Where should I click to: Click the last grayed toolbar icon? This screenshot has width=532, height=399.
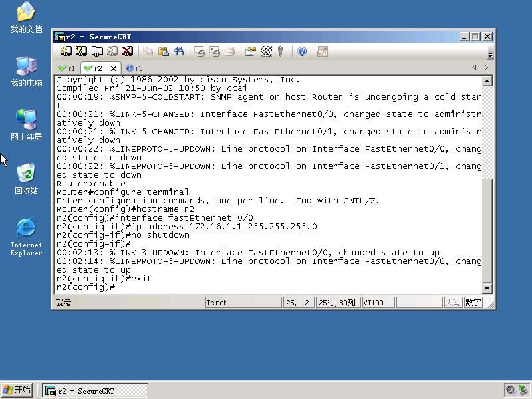click(323, 52)
